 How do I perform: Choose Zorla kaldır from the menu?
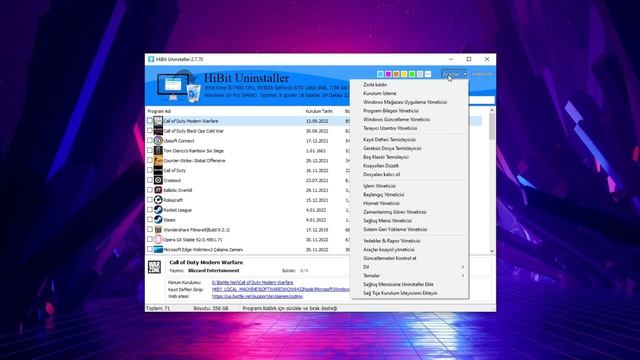click(x=409, y=84)
